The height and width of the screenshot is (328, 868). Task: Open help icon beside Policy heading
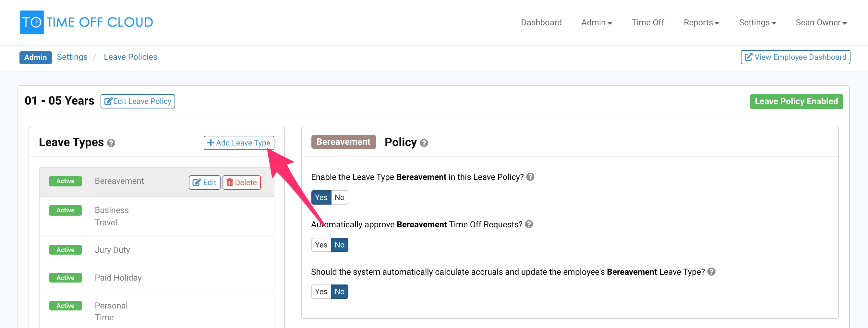(424, 143)
